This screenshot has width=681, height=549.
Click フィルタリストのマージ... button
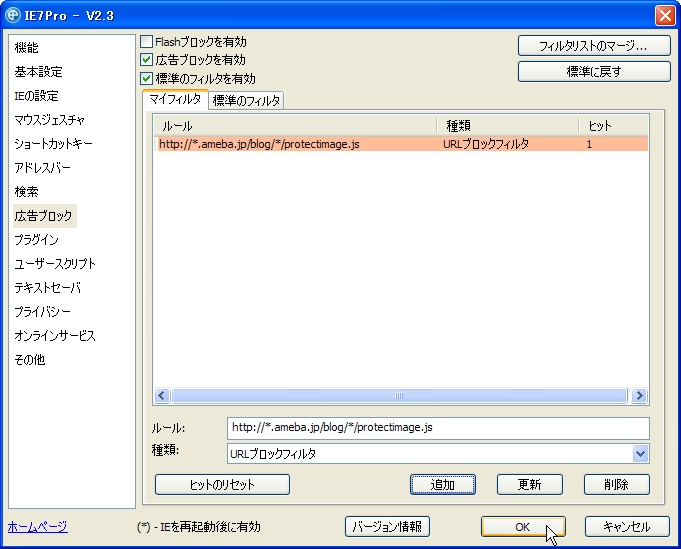click(x=594, y=46)
